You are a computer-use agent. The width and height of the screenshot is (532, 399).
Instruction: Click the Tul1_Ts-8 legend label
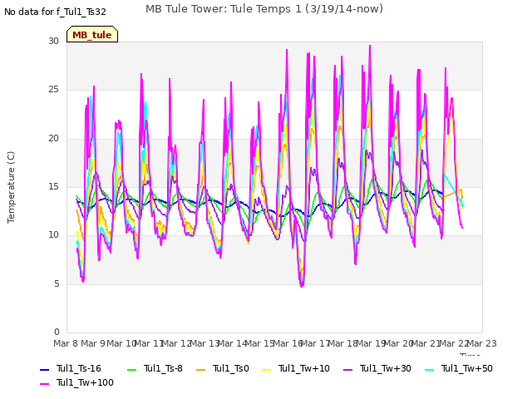pyautogui.click(x=163, y=368)
